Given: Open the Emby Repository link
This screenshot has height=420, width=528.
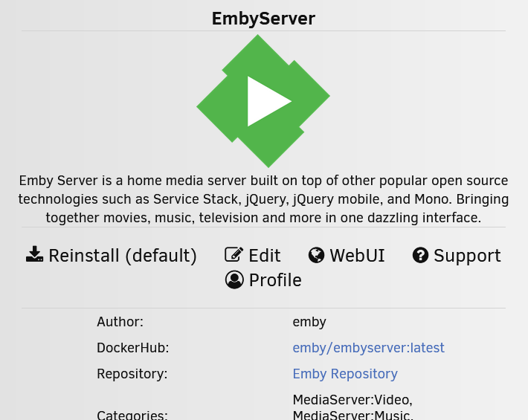Looking at the screenshot, I should click(x=345, y=374).
